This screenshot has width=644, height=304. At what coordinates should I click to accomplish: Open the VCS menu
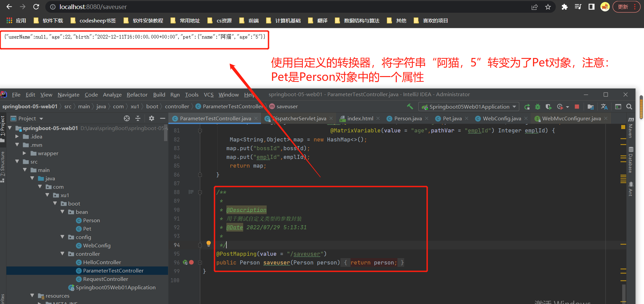click(209, 95)
